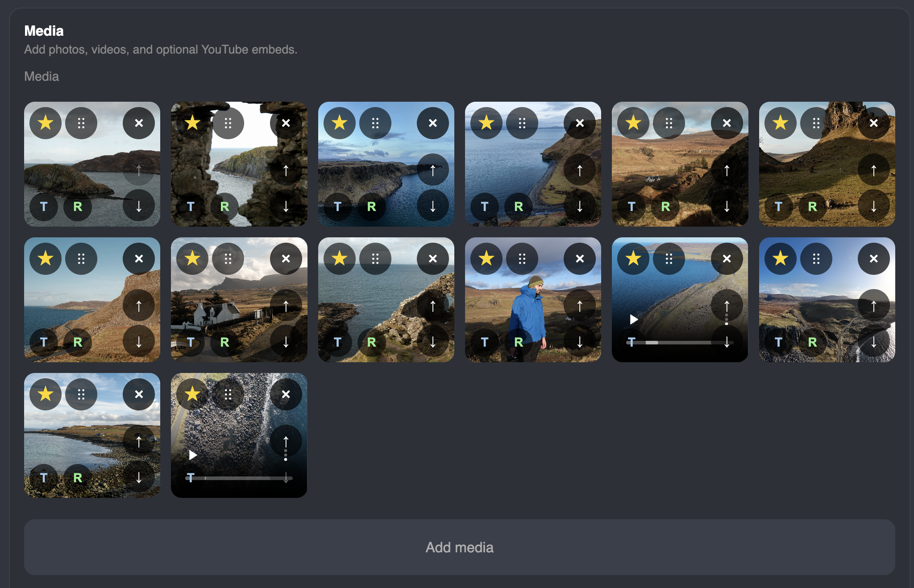The image size is (914, 588).
Task: Click the T icon on aerial coastal road video
Action: click(631, 342)
